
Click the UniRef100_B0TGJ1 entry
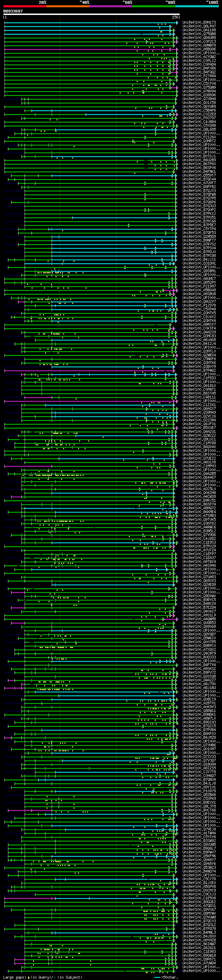(199, 156)
